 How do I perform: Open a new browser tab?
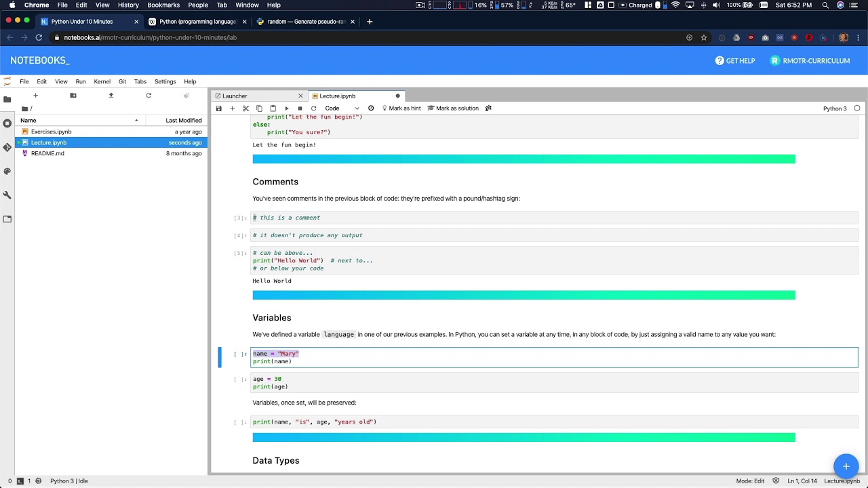[x=370, y=22]
